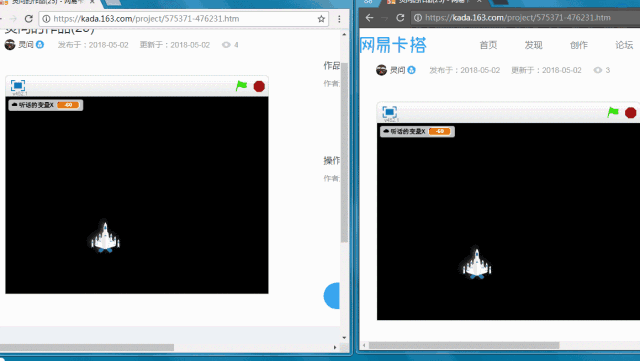The image size is (640, 361).
Task: Click the green flag in left player
Action: click(x=242, y=86)
